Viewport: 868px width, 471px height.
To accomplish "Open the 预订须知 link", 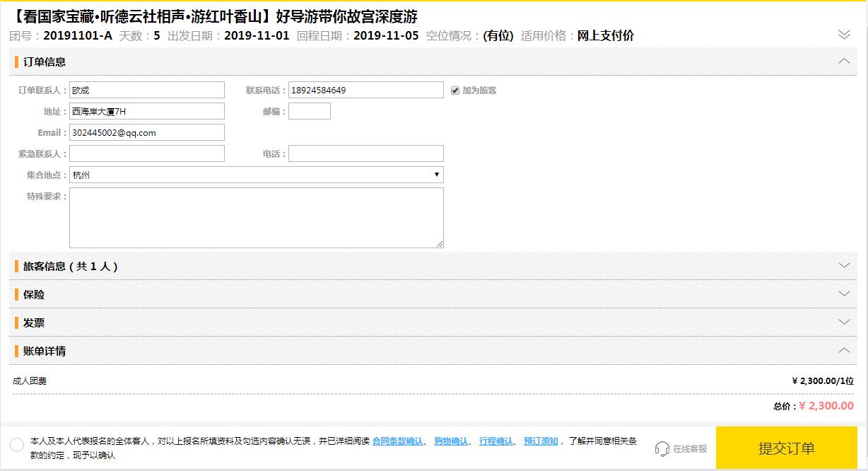I will (541, 441).
